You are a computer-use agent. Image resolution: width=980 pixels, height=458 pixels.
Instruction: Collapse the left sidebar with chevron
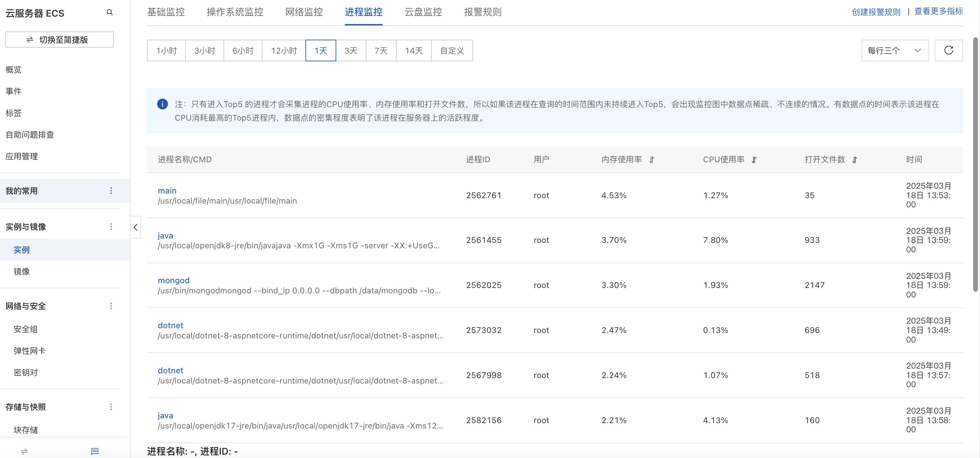pyautogui.click(x=135, y=227)
